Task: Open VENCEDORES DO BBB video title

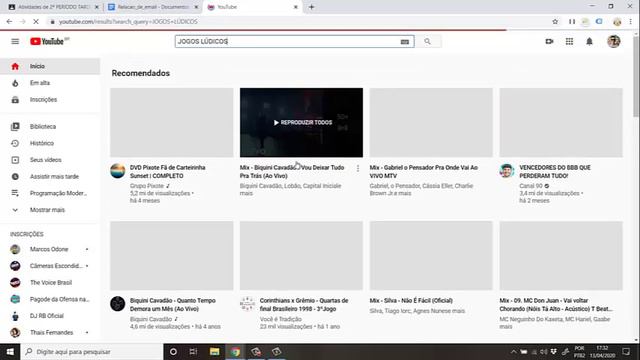Action: tap(555, 171)
